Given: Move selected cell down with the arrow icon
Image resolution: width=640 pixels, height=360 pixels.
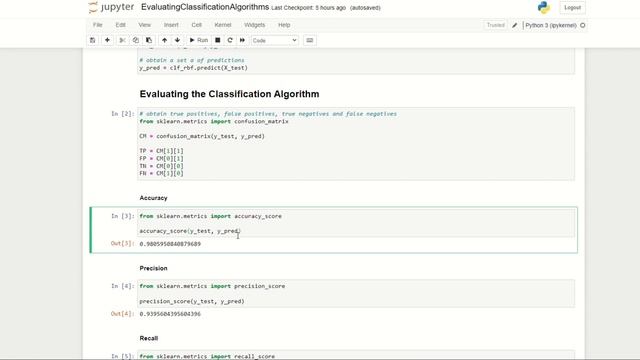Looking at the screenshot, I should pyautogui.click(x=178, y=40).
